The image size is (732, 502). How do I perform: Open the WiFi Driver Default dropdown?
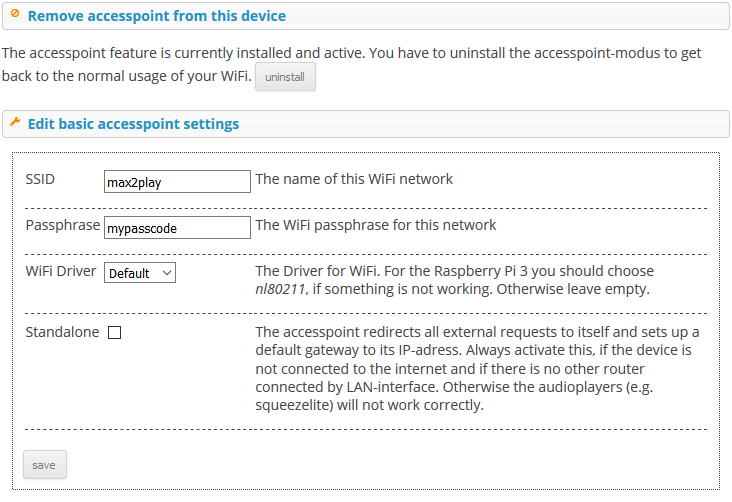pyautogui.click(x=140, y=273)
